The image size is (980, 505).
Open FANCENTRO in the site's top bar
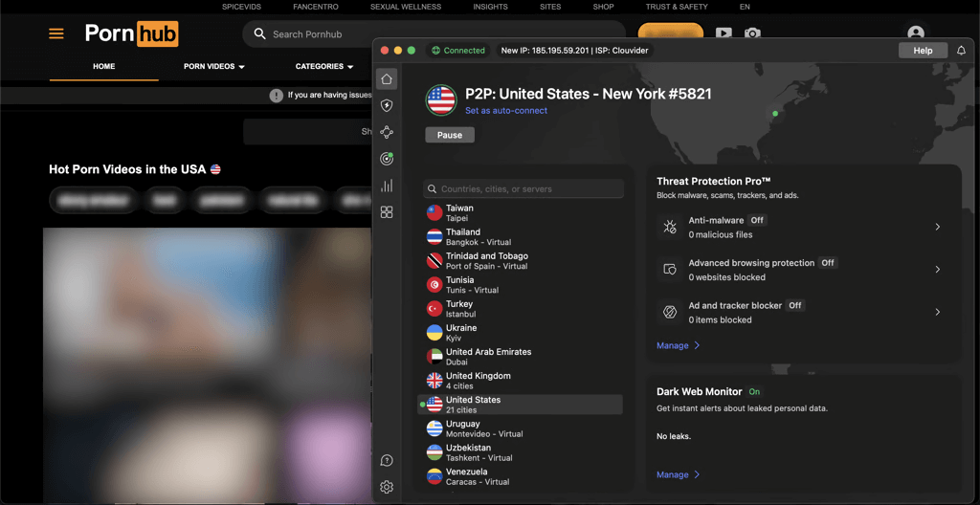(x=316, y=7)
